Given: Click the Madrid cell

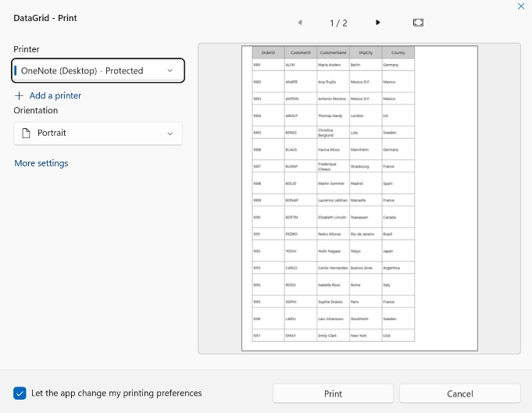Looking at the screenshot, I should [x=366, y=183].
